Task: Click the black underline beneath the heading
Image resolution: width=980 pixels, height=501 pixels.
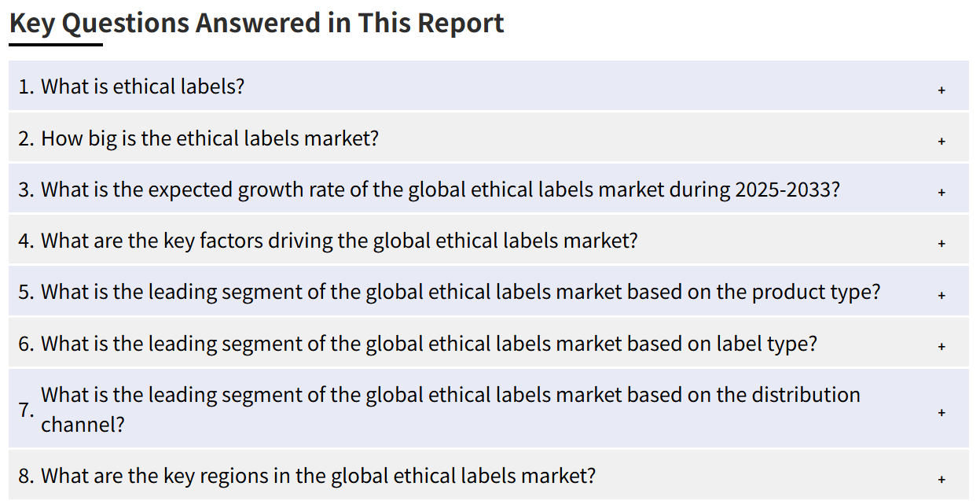Action: click(56, 45)
